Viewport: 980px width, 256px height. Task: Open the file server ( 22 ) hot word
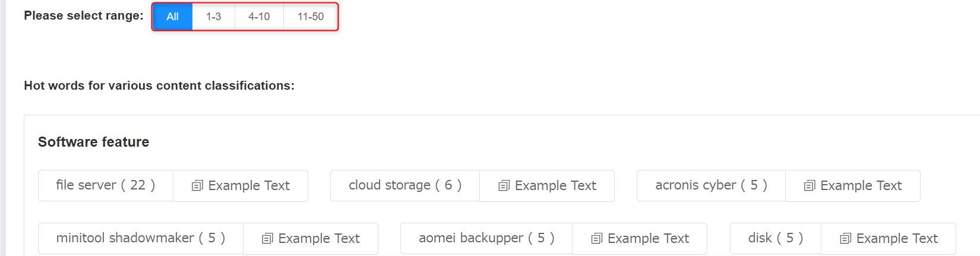click(x=106, y=186)
